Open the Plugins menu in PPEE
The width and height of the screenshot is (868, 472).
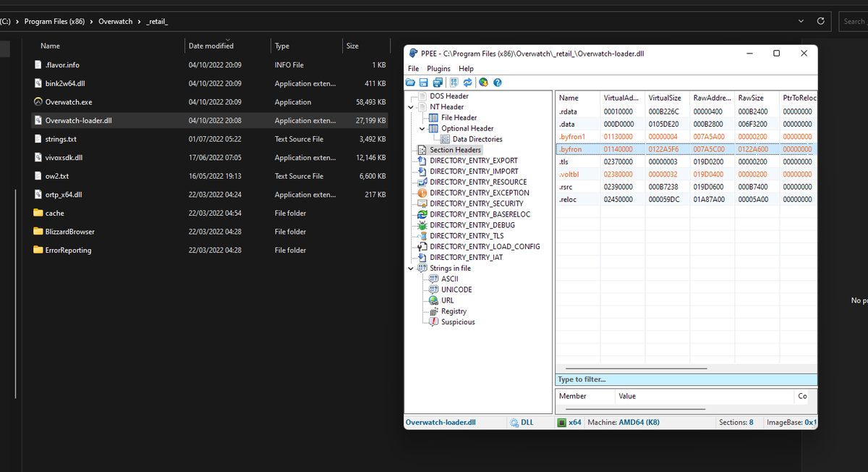pos(439,69)
